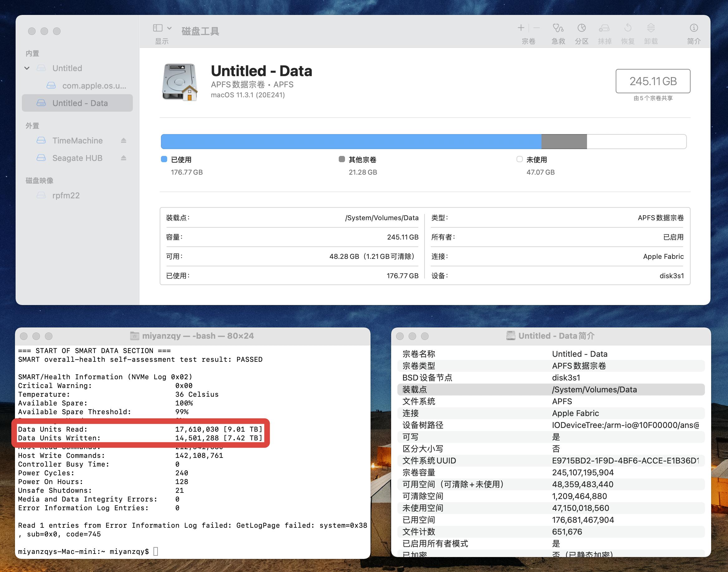The image size is (728, 572).
Task: Click the Partition pie-chart icon
Action: (x=581, y=28)
